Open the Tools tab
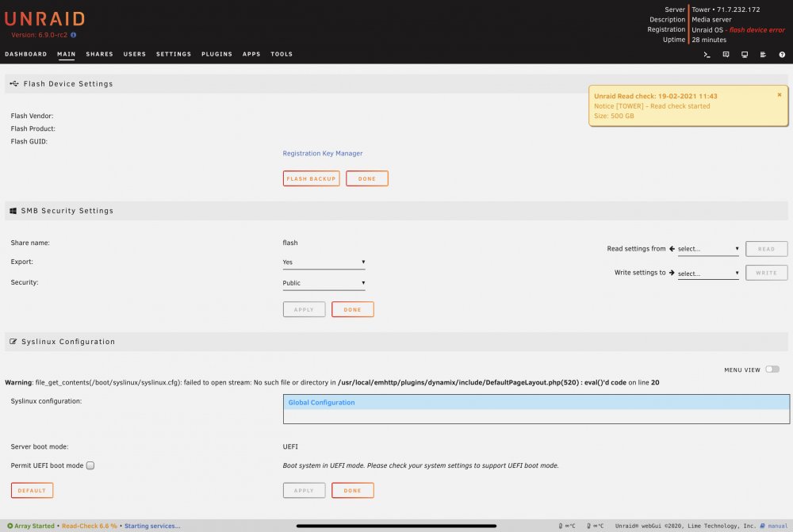 (x=282, y=54)
